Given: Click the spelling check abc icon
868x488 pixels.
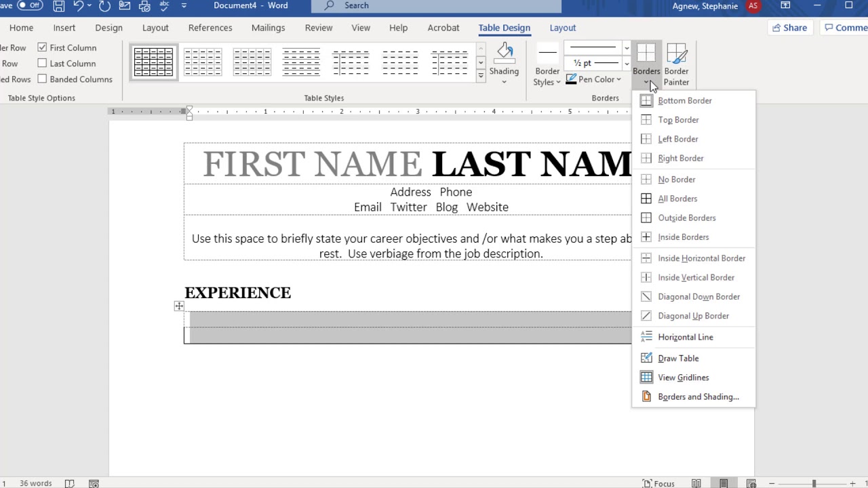Looking at the screenshot, I should (x=164, y=6).
